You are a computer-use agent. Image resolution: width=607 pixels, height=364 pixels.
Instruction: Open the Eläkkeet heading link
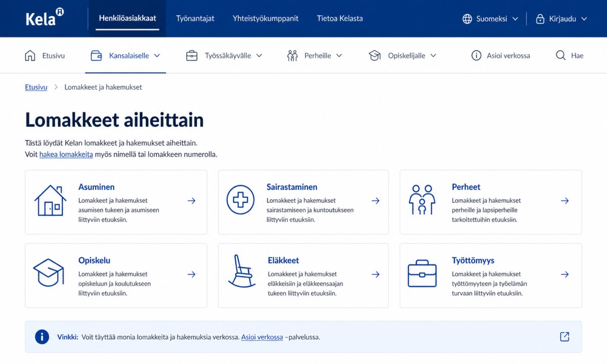(x=283, y=260)
